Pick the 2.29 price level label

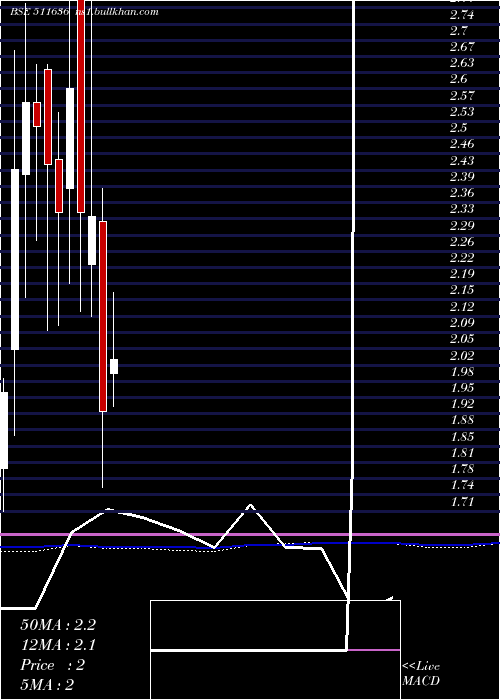(x=462, y=225)
